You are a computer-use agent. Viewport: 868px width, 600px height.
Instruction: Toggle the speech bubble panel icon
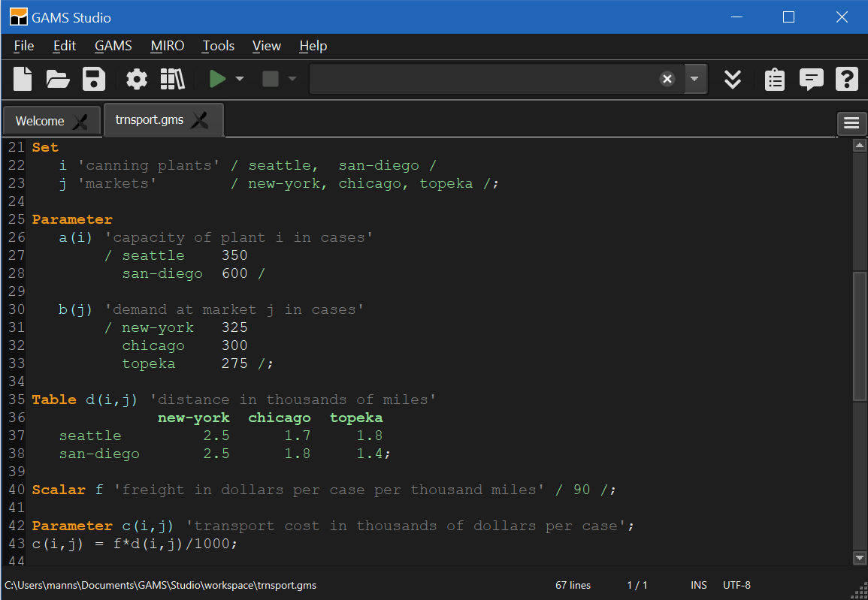click(x=811, y=79)
